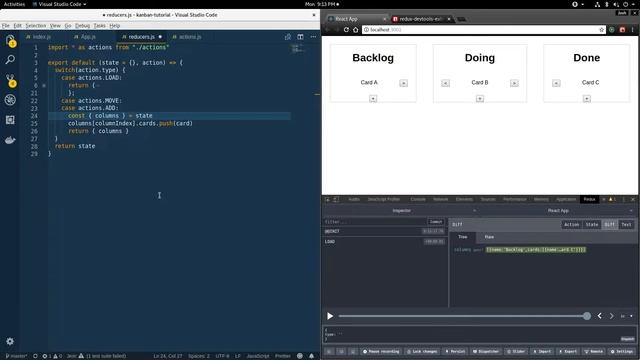The width and height of the screenshot is (640, 360).
Task: Open the Debug view icon in activity bar
Action: 10,100
